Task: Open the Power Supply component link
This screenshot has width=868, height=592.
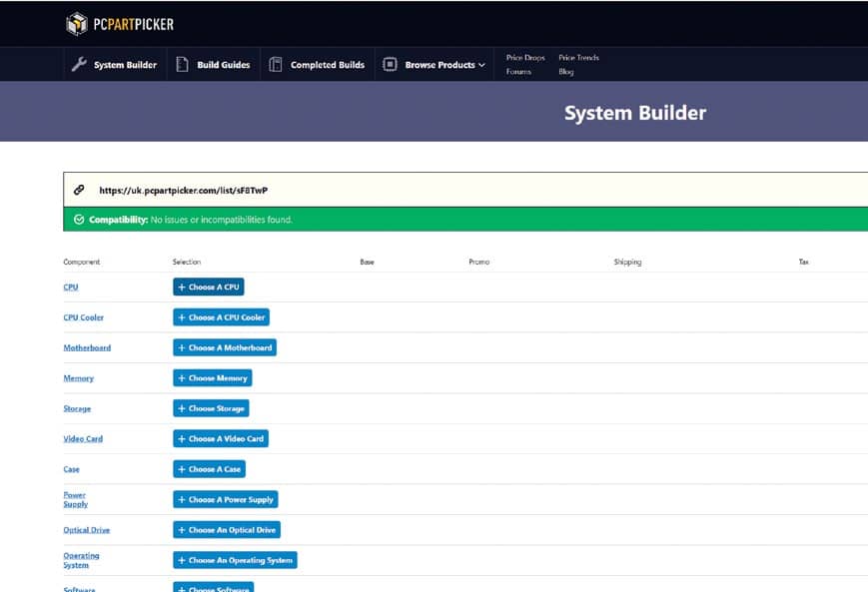Action: [x=75, y=499]
